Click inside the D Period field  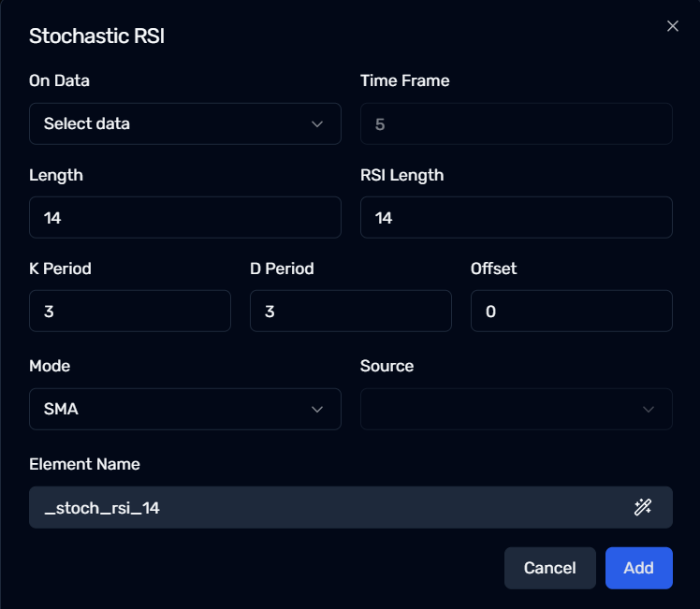tap(351, 311)
